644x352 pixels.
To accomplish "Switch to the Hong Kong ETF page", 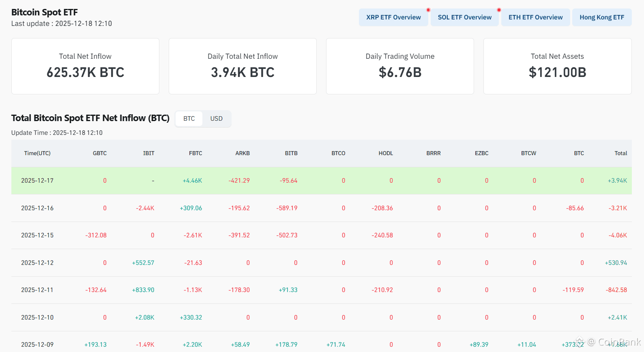I will point(601,17).
